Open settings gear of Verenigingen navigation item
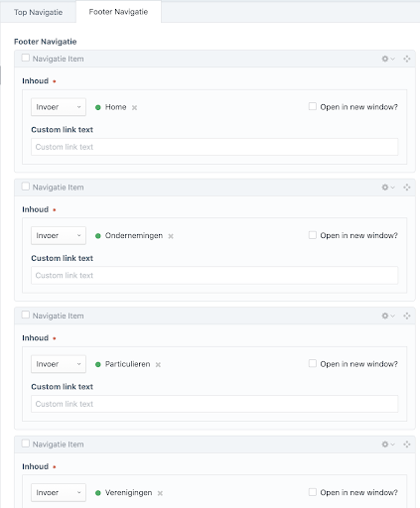This screenshot has height=508, width=420. click(x=388, y=444)
